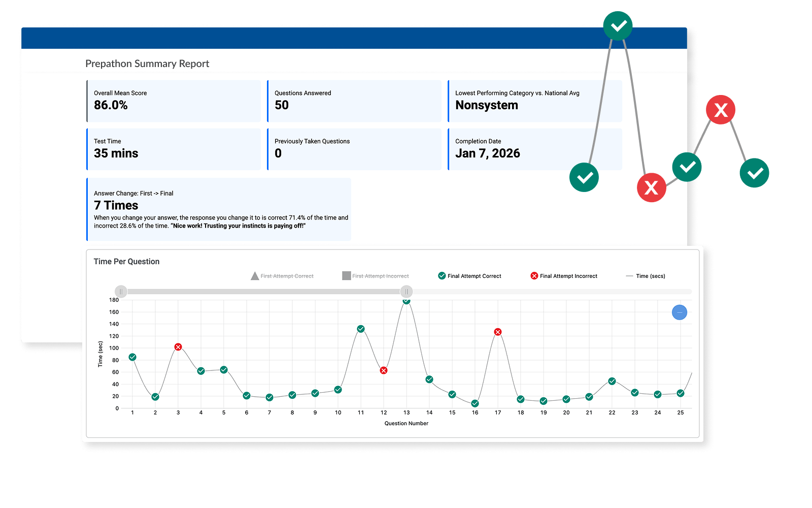Click the red X marker on question 17

tap(497, 331)
